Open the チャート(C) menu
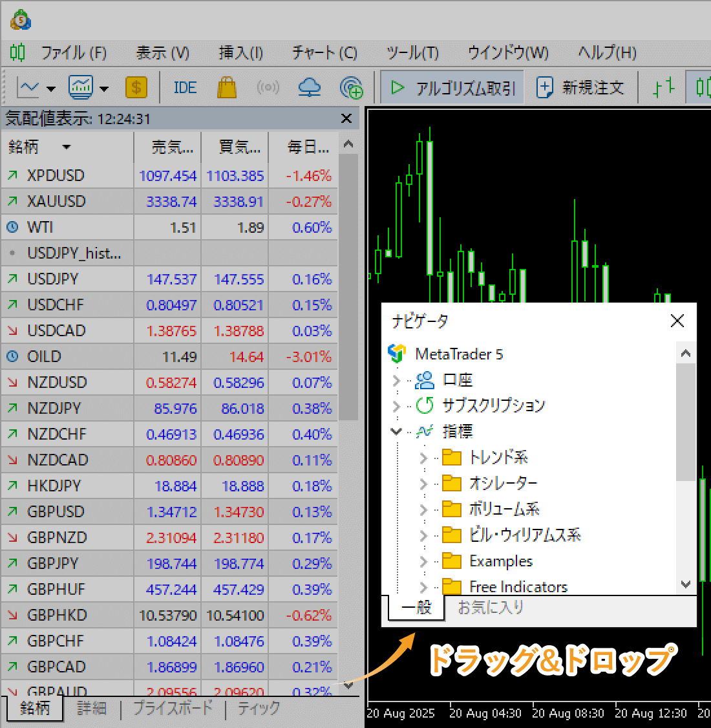711x728 pixels. coord(324,52)
